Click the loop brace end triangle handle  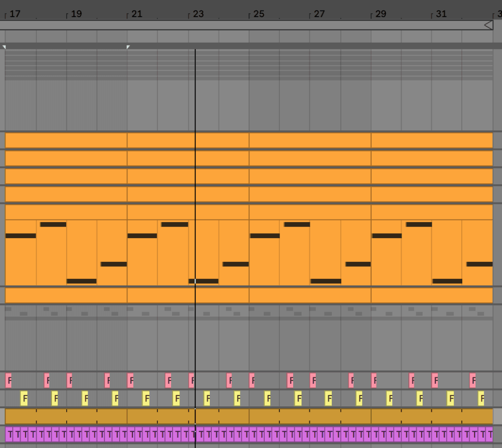(489, 25)
